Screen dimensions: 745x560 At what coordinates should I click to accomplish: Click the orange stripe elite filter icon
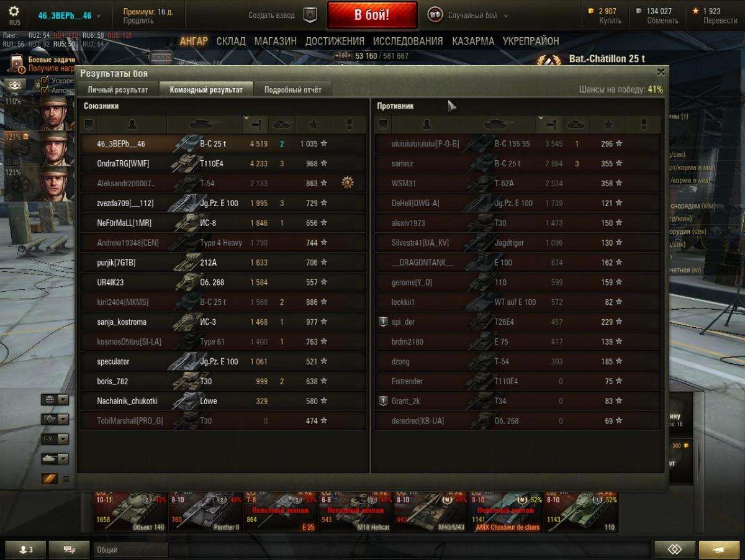coord(50,479)
